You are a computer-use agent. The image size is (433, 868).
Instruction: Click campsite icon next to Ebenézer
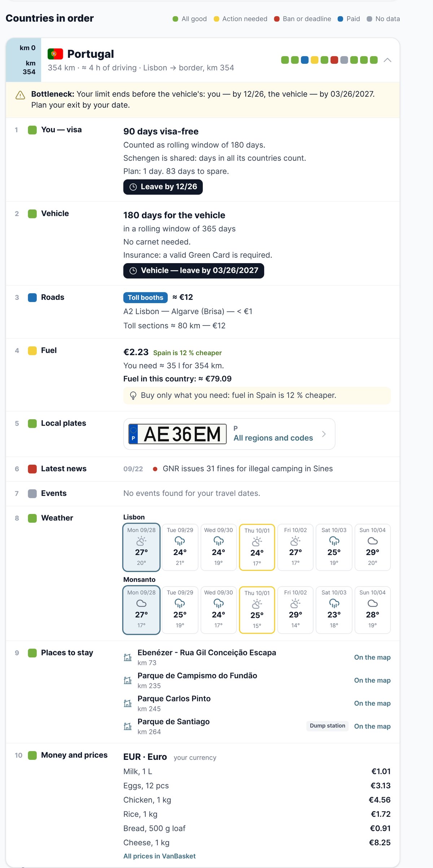128,657
